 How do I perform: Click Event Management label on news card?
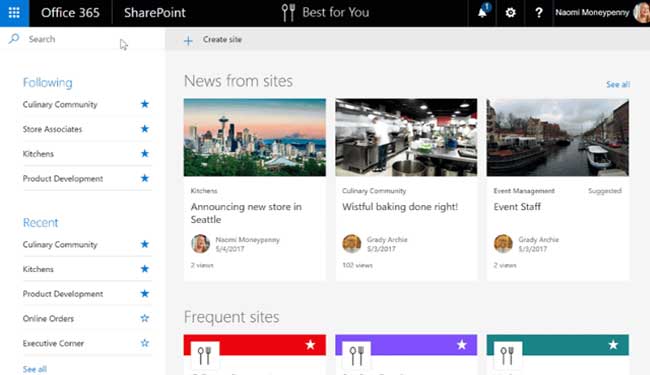524,191
